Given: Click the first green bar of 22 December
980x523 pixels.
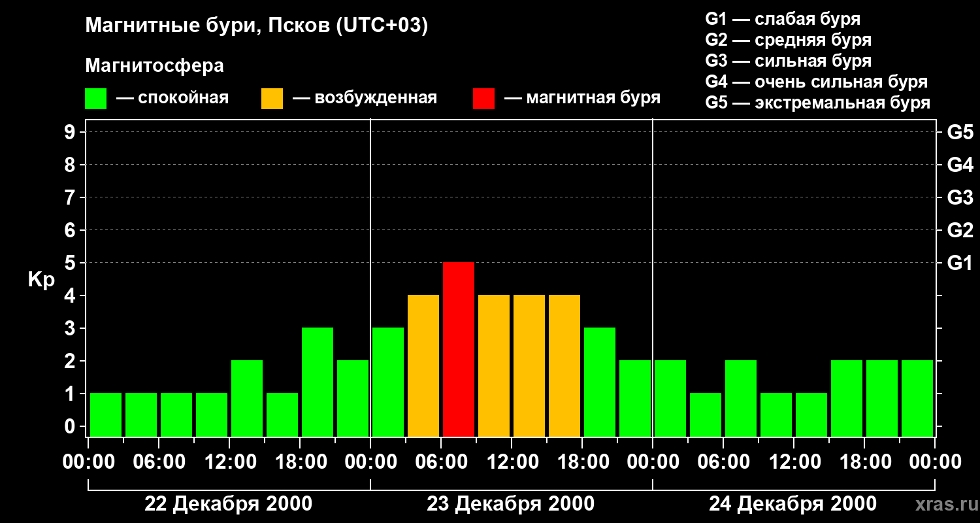Looking at the screenshot, I should coord(106,414).
